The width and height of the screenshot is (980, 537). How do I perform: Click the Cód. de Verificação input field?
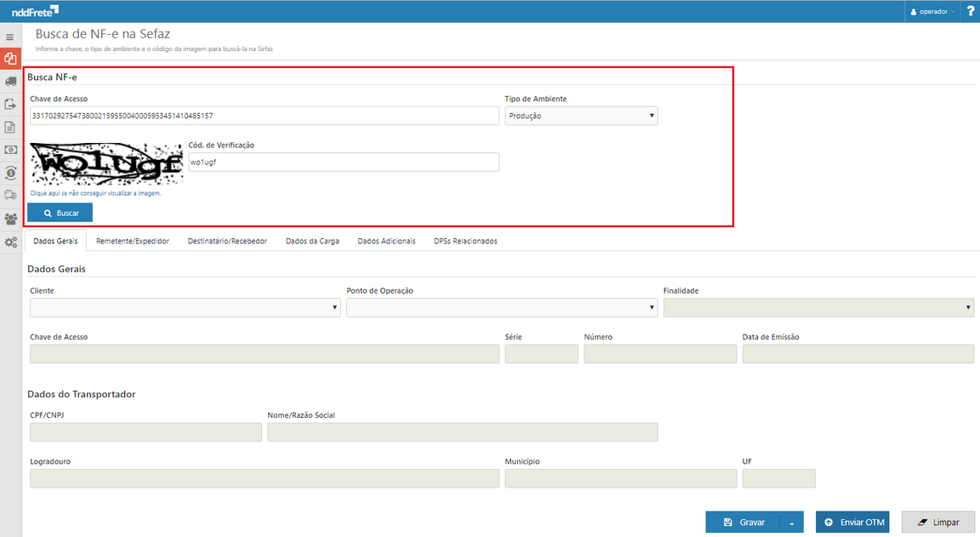[x=344, y=162]
